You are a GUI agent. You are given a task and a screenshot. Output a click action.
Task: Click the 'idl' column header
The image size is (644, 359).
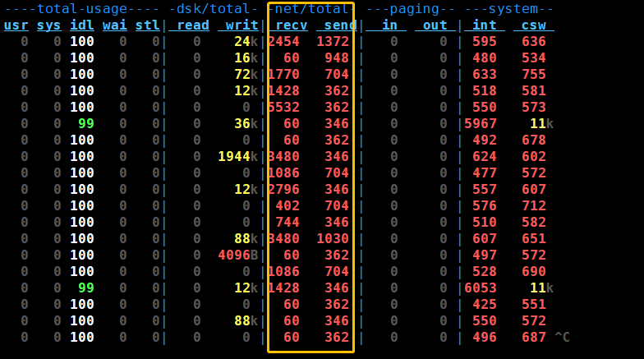(82, 25)
